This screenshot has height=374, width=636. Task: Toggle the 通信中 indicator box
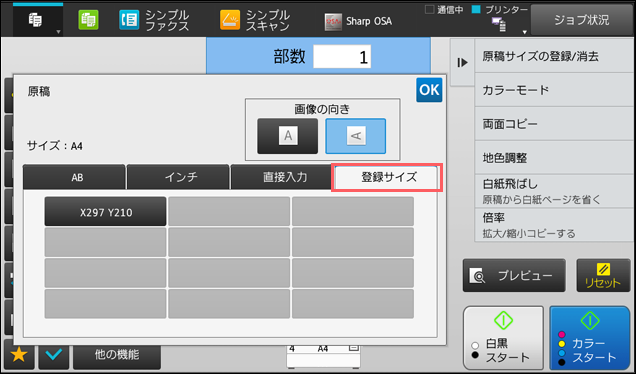(x=429, y=10)
